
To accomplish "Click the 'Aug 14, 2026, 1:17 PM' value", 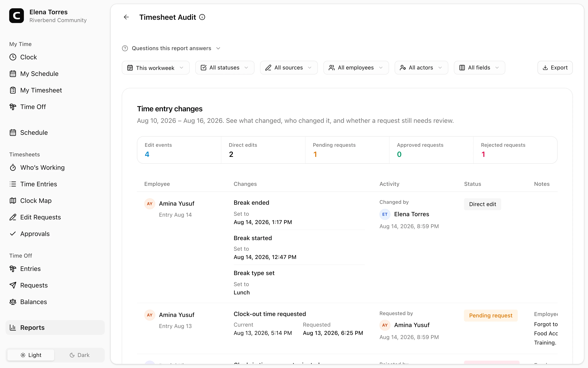I will pyautogui.click(x=263, y=222).
